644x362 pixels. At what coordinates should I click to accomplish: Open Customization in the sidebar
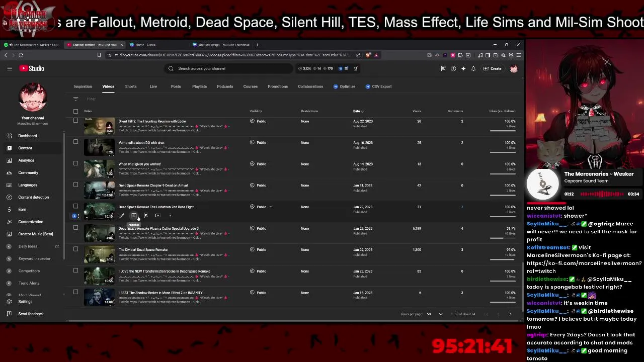(31, 222)
